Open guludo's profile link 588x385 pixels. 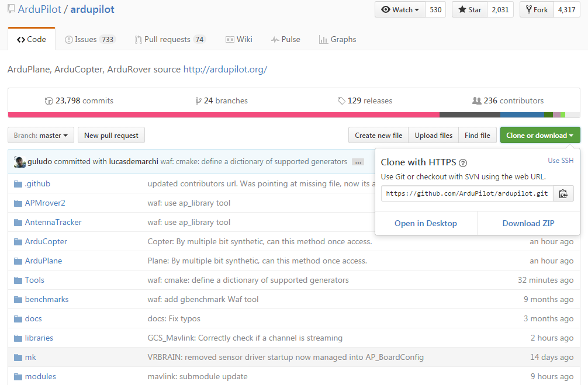tap(40, 162)
